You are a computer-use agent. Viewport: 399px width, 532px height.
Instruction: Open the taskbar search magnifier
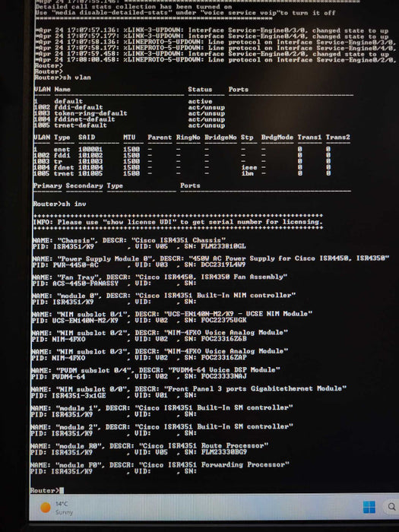391,507
